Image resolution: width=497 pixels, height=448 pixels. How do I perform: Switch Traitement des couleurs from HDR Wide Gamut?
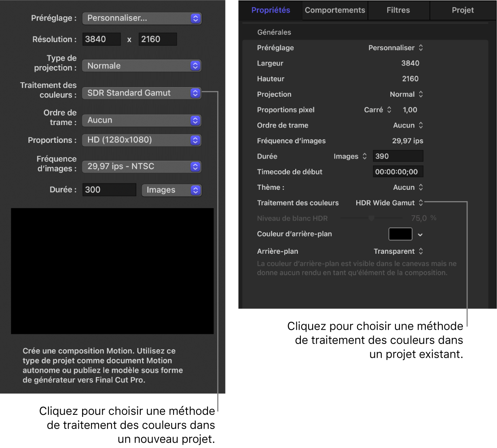coord(388,203)
